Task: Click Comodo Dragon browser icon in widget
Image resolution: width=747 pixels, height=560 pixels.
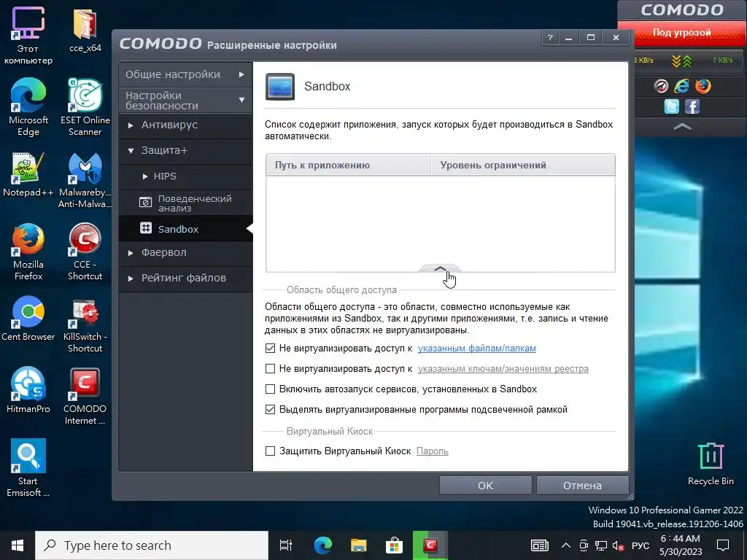Action: point(661,86)
